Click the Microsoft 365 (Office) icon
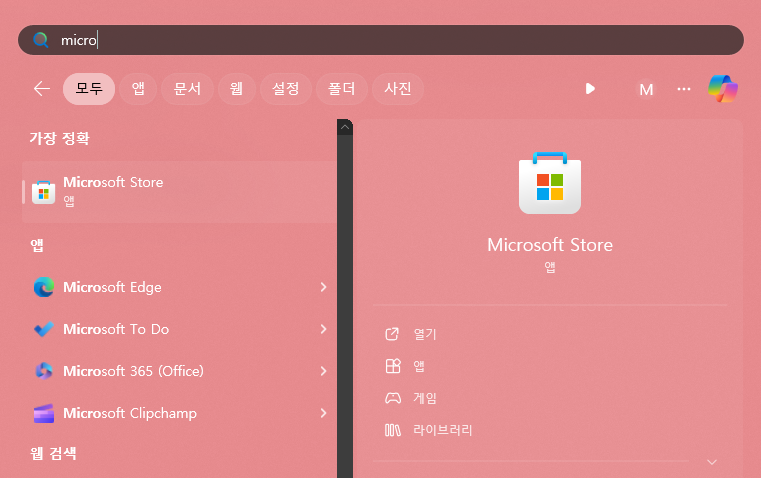 (44, 371)
